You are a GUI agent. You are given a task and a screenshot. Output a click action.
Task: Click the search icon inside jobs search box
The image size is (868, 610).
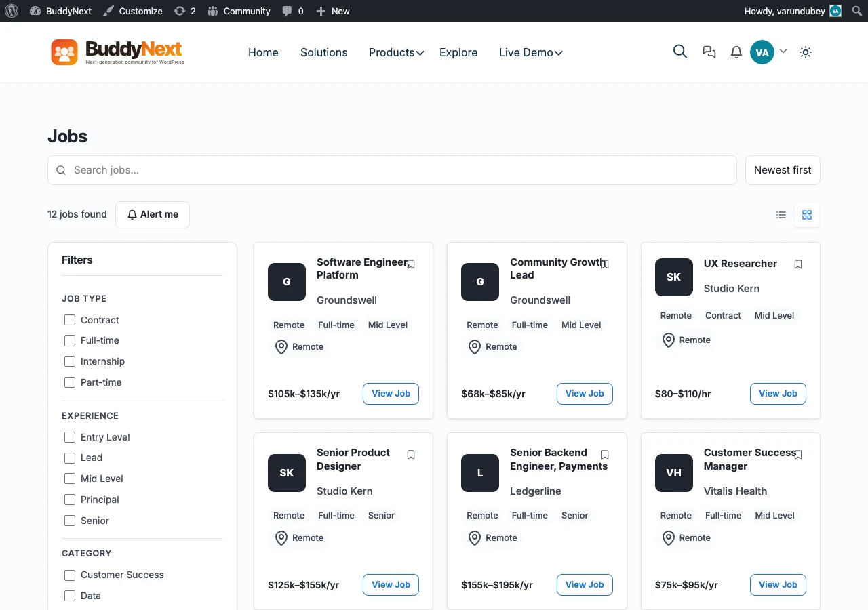point(61,170)
